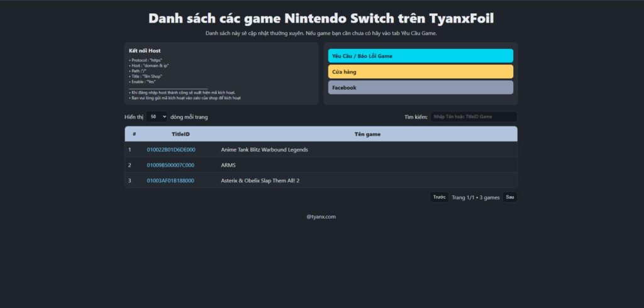Open TitleID link 010022B01D6DE000
This screenshot has width=644, height=308.
click(x=171, y=150)
